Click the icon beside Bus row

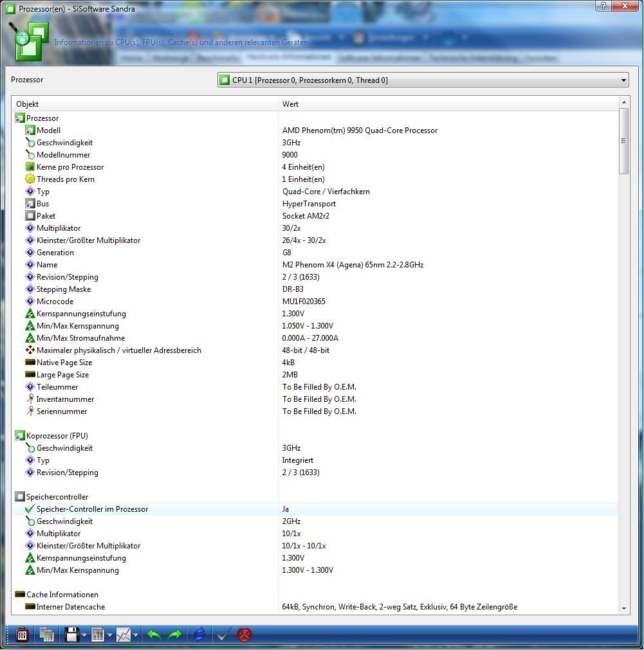[x=30, y=204]
